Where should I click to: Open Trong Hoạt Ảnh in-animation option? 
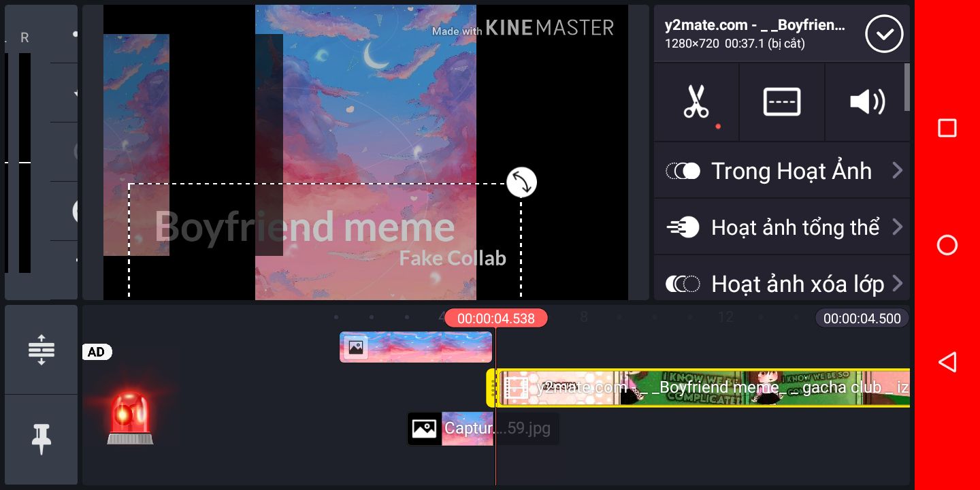[x=782, y=171]
